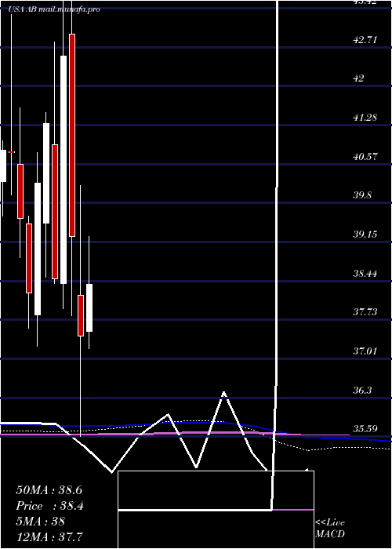Click the 35.59 price axis label

click(365, 429)
